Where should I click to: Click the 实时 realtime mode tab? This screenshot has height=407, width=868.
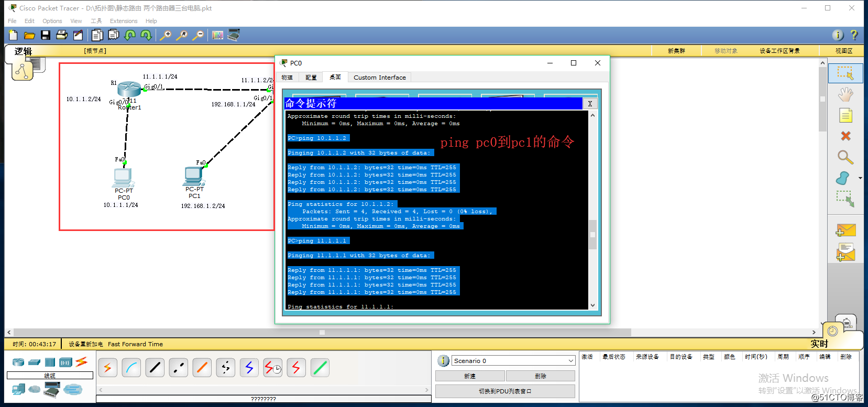[x=819, y=344]
